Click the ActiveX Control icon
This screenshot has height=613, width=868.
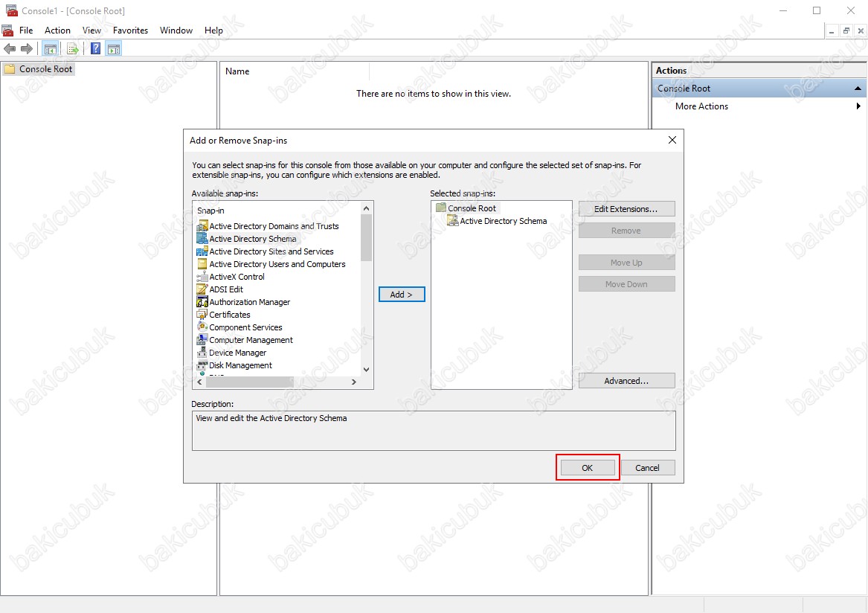[202, 277]
